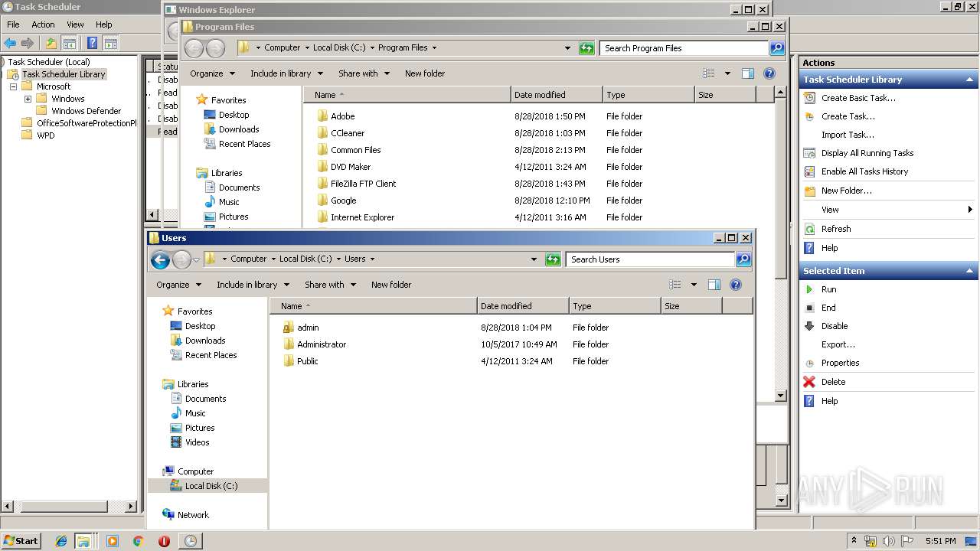Click Create Basic Task icon

click(809, 98)
